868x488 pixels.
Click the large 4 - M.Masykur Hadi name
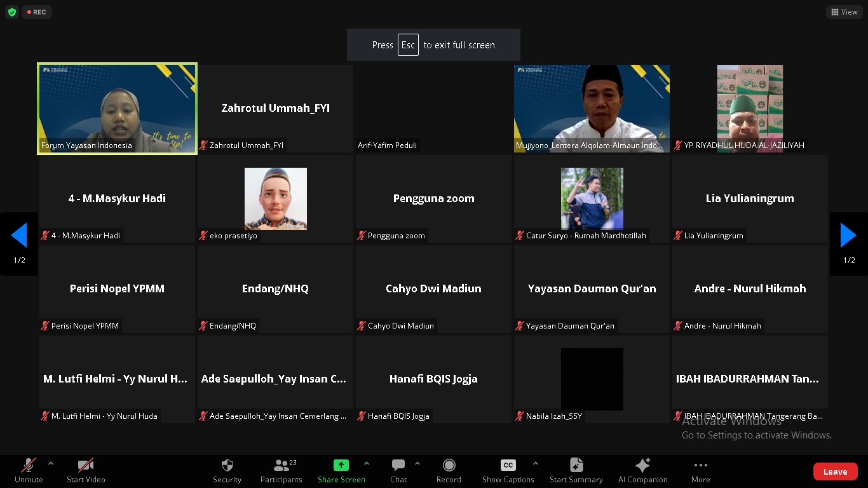tap(117, 198)
